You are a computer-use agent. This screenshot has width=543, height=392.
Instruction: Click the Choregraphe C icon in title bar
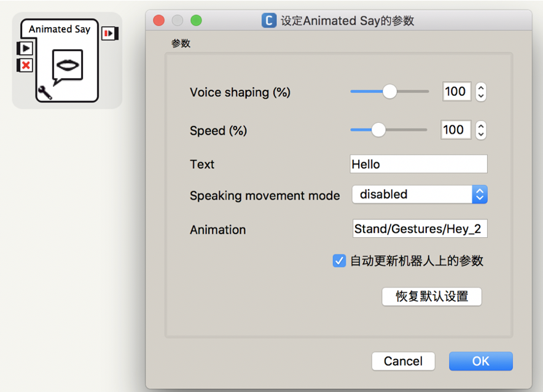[x=268, y=20]
